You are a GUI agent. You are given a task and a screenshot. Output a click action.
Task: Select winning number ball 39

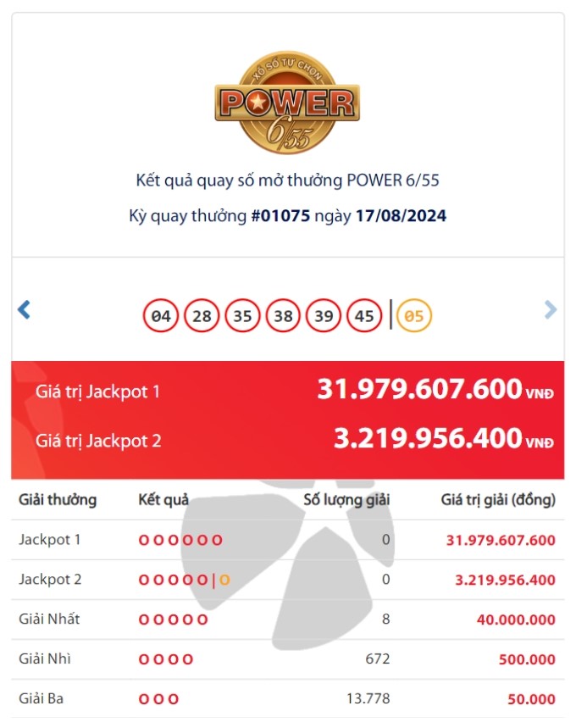(x=324, y=316)
